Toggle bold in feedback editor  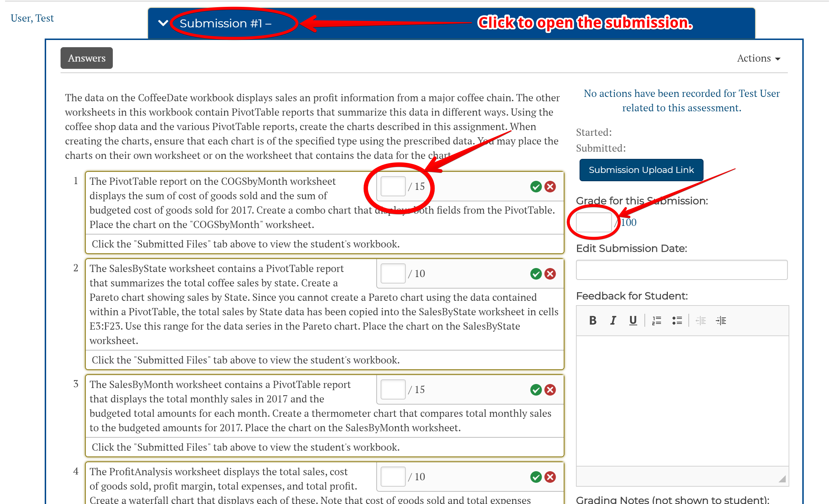593,320
